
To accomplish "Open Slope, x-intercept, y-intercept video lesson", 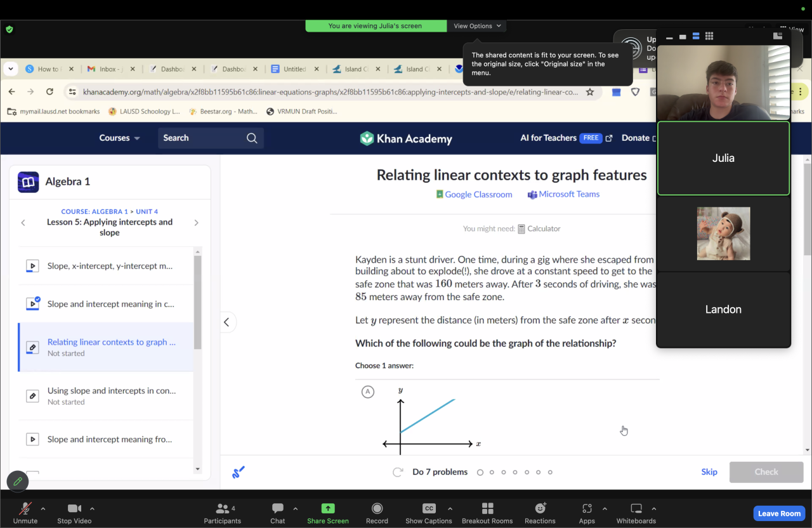I will pos(106,266).
